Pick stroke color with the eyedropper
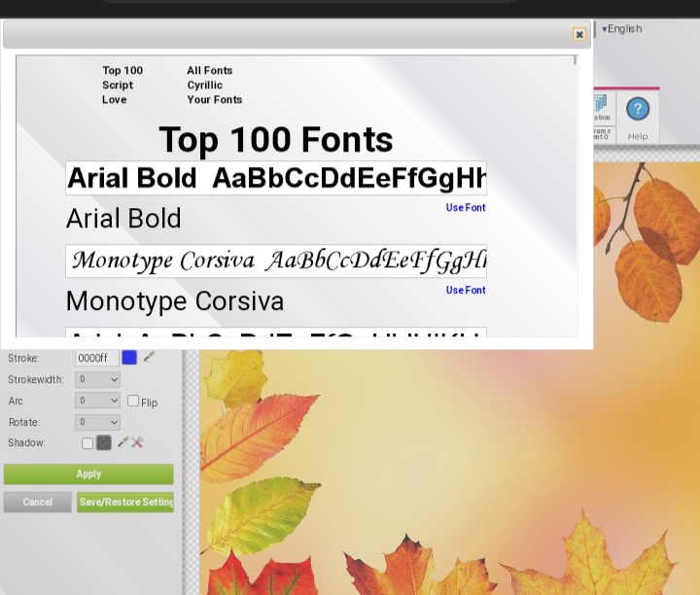The width and height of the screenshot is (700, 595). tap(150, 358)
